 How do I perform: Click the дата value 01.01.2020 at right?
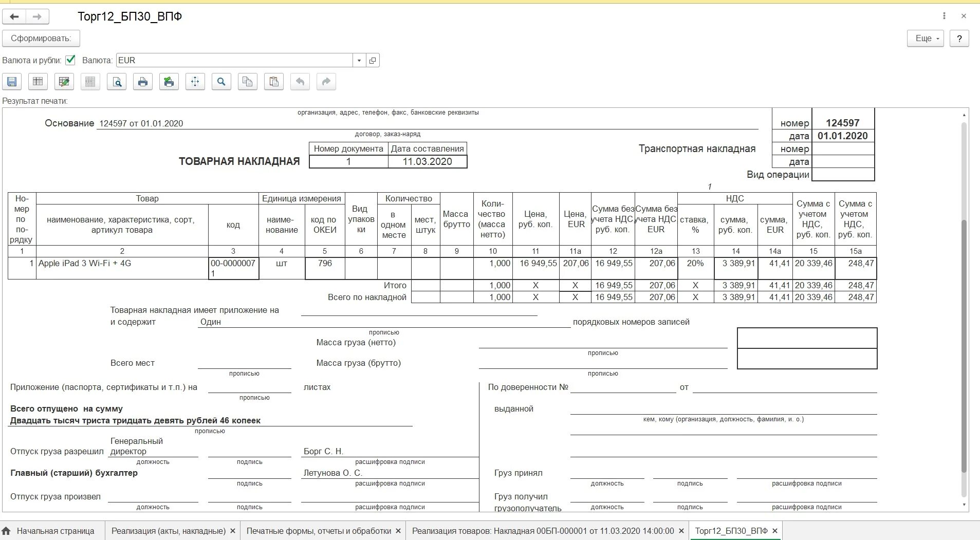coord(843,136)
